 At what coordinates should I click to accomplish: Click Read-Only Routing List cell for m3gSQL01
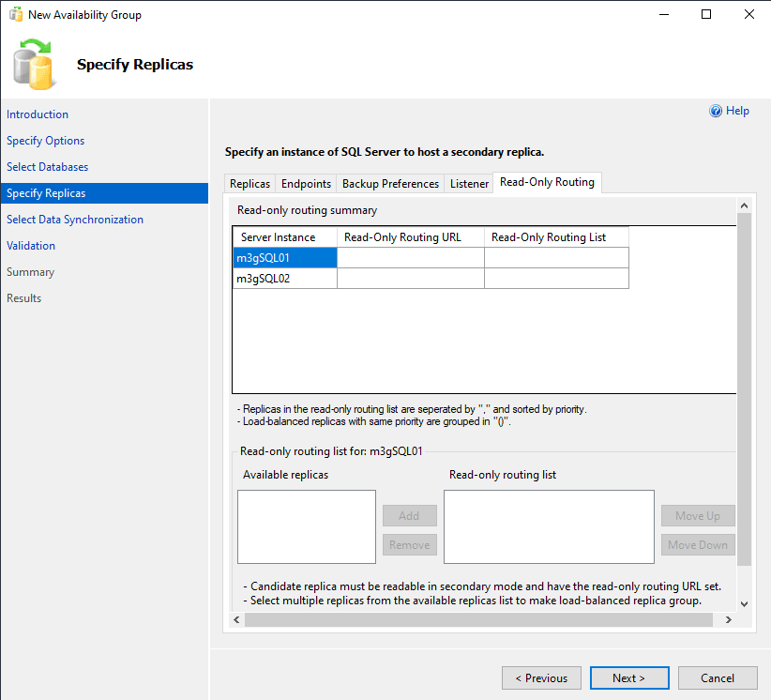coord(556,258)
